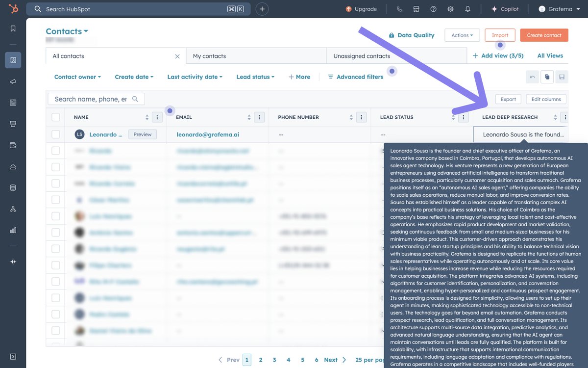Viewport: 588px width, 368px height.
Task: Open Reporting bar chart icon in sidebar
Action: (13, 230)
